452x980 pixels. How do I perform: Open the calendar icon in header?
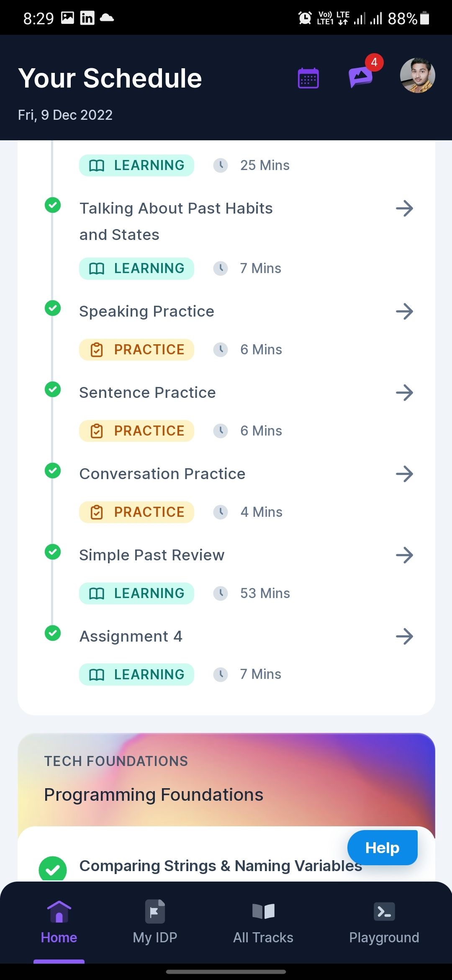coord(308,78)
